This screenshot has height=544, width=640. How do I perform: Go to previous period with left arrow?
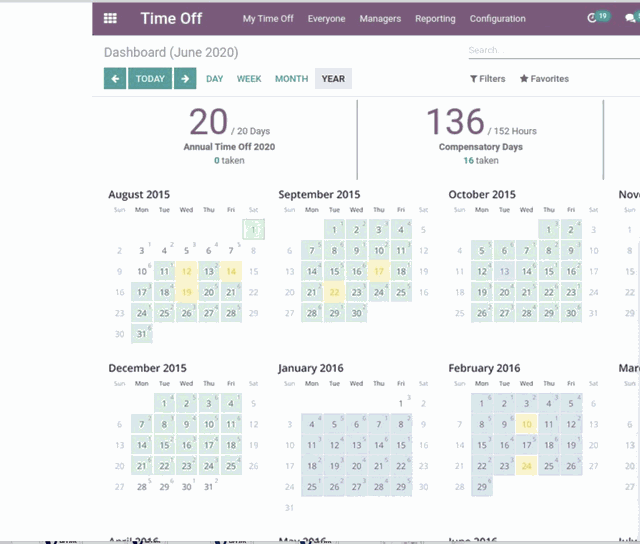coord(115,79)
